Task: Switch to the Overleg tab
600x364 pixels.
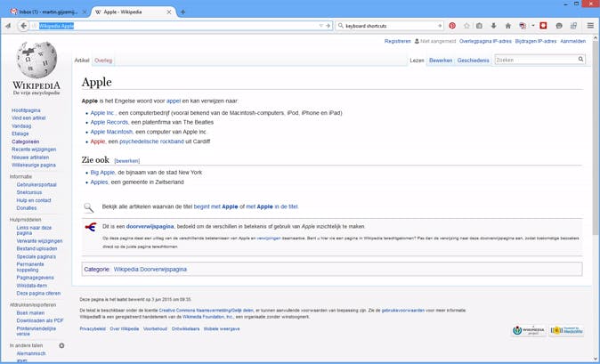Action: coord(103,60)
